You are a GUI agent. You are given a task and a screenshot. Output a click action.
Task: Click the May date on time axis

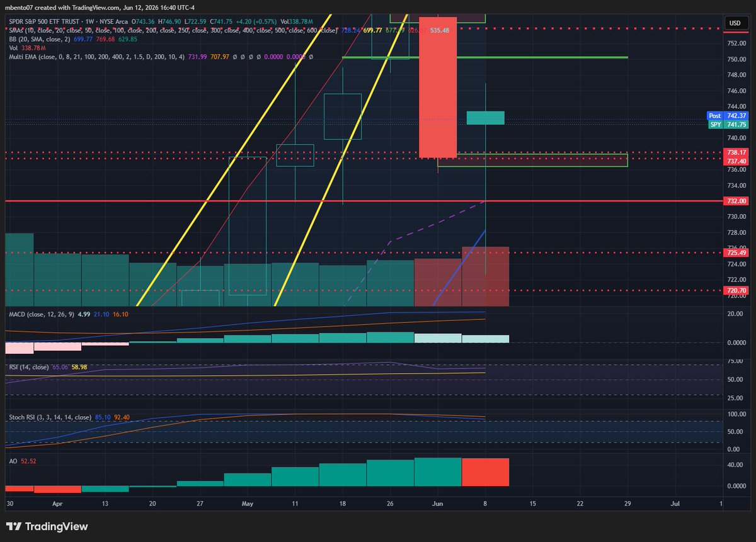coord(248,504)
